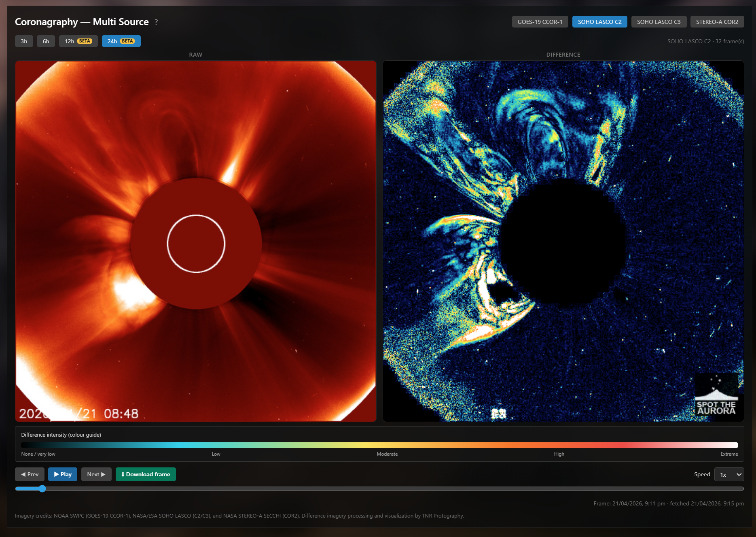Viewport: 756px width, 537px height.
Task: Open the help question mark icon
Action: (x=156, y=22)
